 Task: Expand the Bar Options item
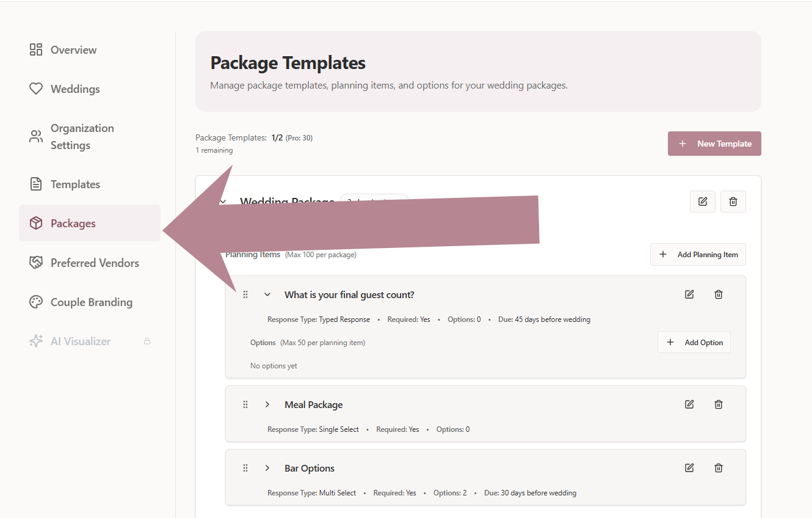[x=267, y=468]
